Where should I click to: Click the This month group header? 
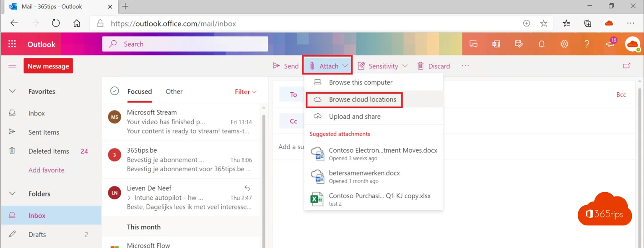tap(144, 227)
